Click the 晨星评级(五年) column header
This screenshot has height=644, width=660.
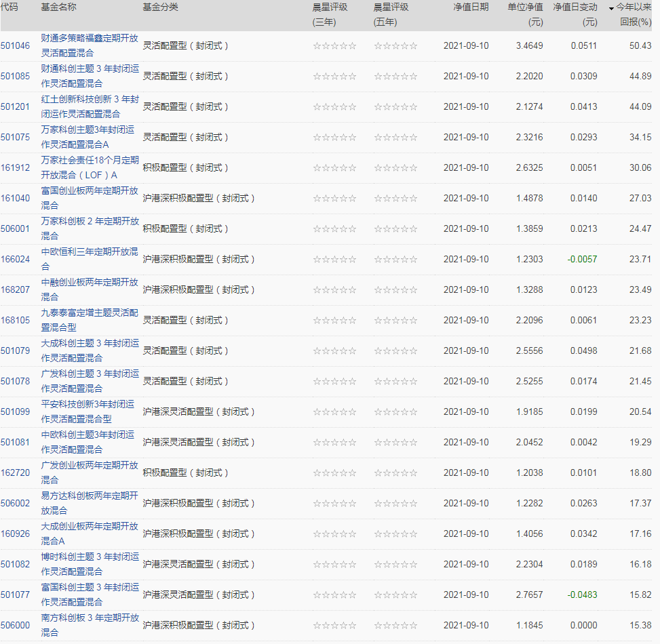tap(391, 15)
